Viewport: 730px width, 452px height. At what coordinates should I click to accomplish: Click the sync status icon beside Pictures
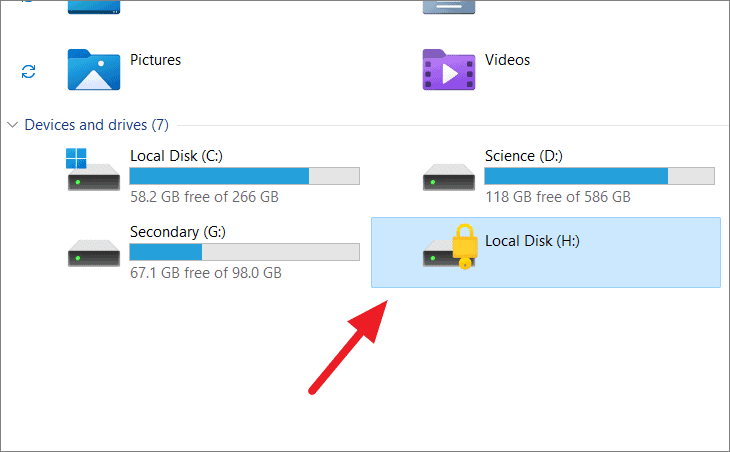tap(28, 71)
